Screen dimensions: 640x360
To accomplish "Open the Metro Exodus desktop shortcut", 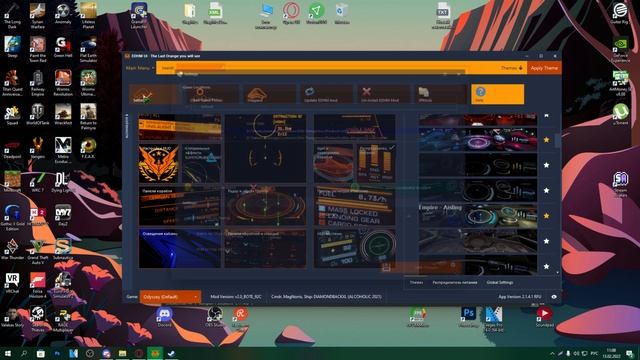I will 63,150.
